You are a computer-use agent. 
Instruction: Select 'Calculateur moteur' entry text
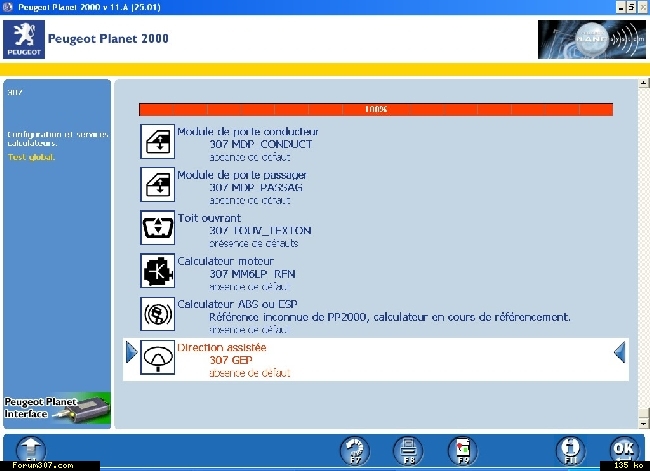(x=226, y=261)
